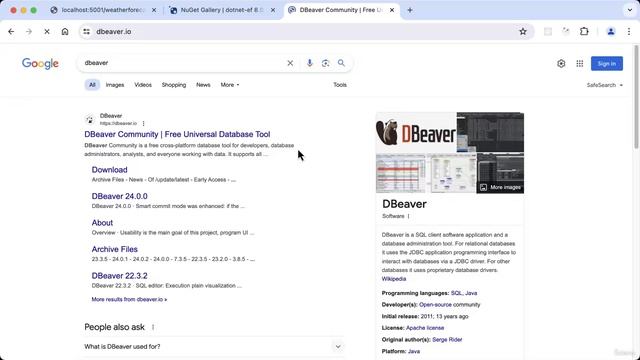Open the Google apps grid
Viewport: 640px width, 360px height.
pyautogui.click(x=580, y=64)
